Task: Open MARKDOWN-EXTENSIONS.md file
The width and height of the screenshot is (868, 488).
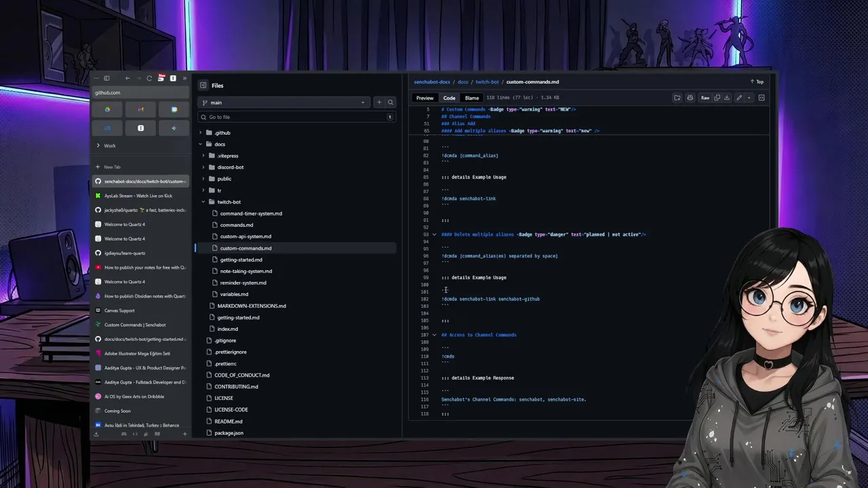Action: point(252,306)
